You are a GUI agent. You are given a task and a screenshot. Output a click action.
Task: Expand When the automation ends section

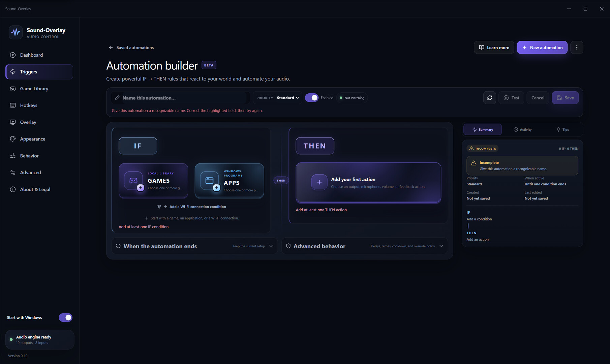194,246
